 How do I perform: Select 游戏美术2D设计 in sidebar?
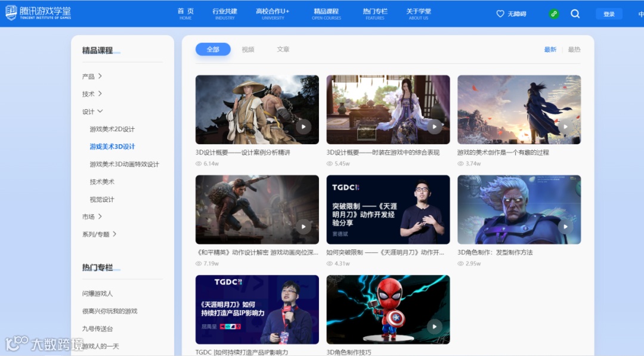click(x=112, y=129)
